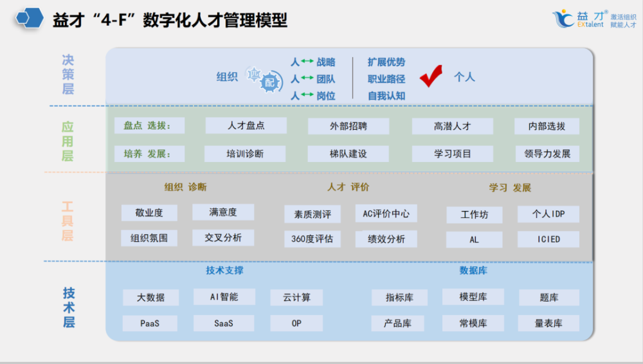Open the 培训诊断 box

[x=245, y=154]
